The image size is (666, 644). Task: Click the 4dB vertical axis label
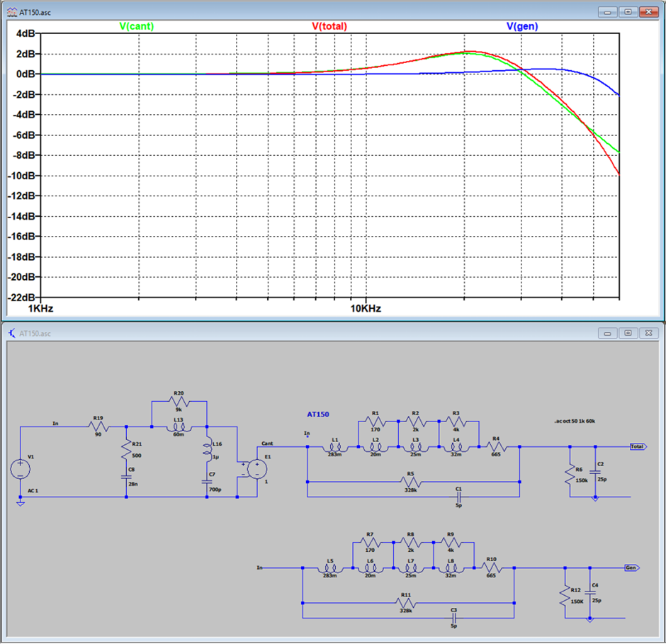pos(26,33)
